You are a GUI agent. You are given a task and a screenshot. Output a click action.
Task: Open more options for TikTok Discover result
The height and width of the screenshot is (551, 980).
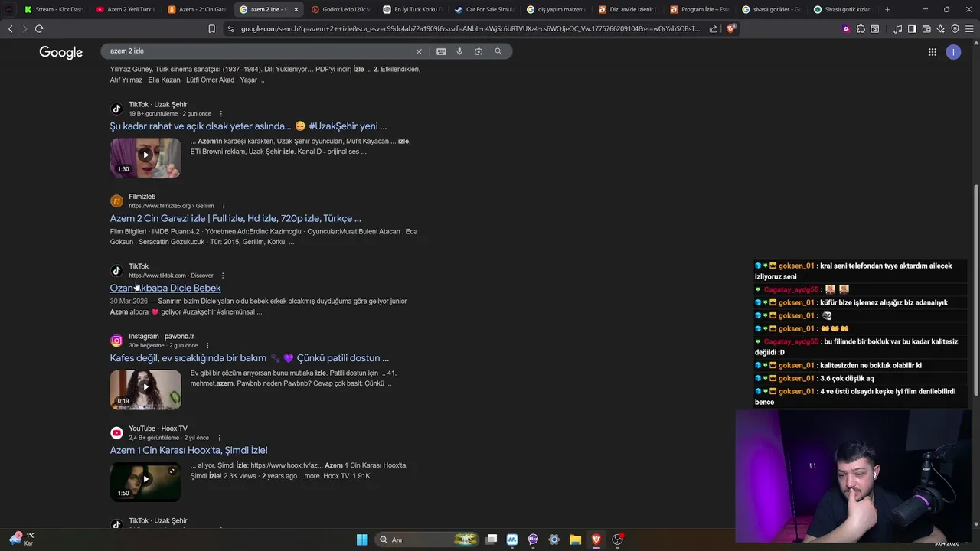pos(223,275)
